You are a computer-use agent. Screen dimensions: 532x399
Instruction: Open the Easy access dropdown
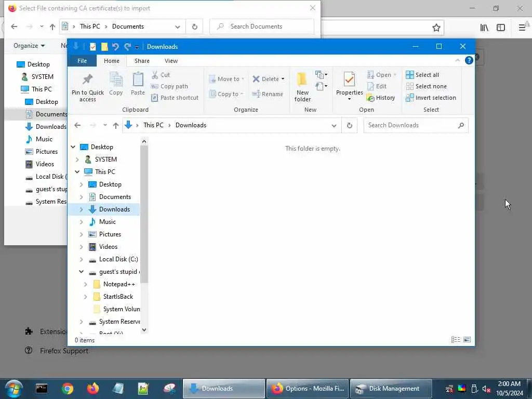pyautogui.click(x=321, y=86)
